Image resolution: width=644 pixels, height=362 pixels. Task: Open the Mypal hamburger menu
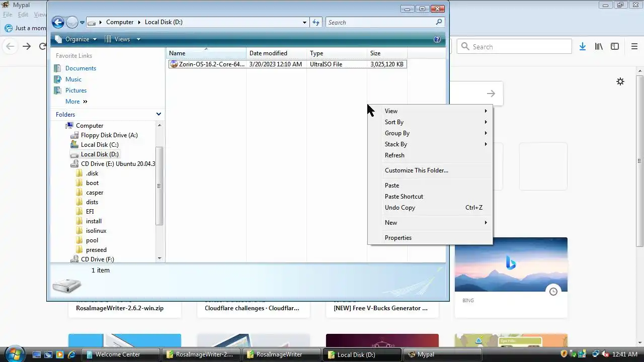[634, 47]
